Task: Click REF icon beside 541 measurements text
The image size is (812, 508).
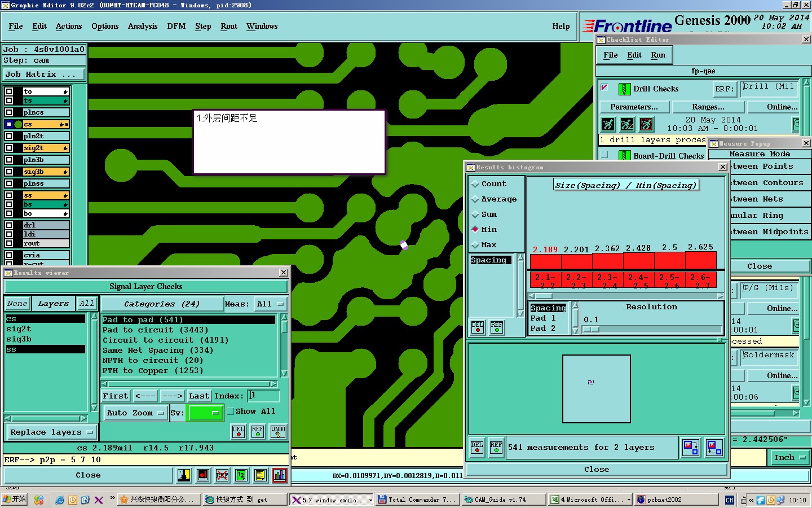Action: pos(496,448)
